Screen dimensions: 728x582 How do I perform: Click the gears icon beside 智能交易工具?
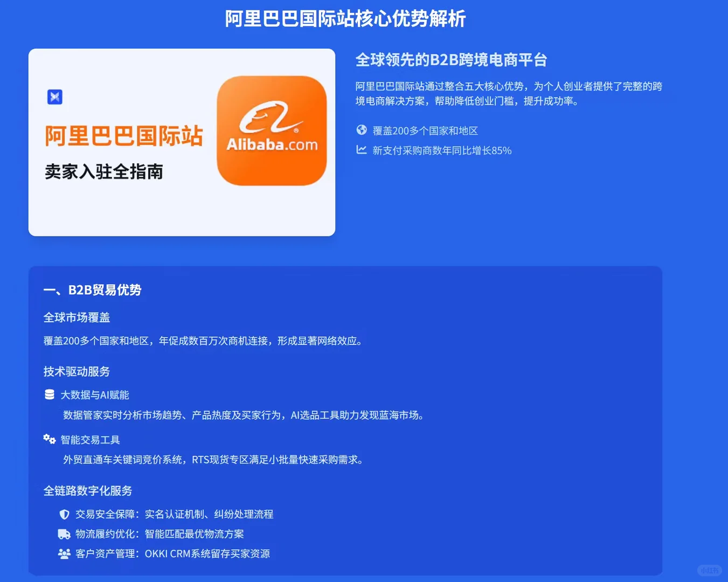(x=49, y=439)
